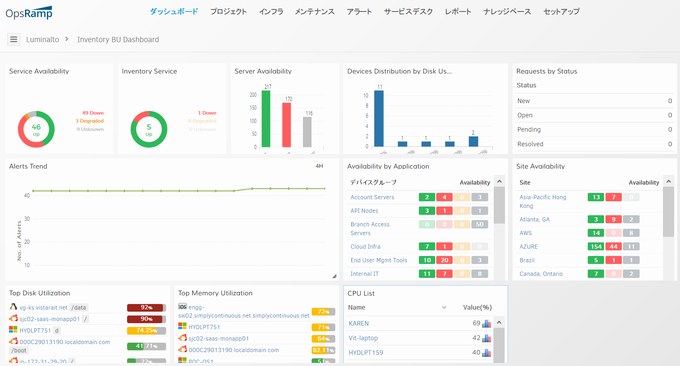Screen dimensions: 680x366
Task: Expand the Name column sort chevron in CPU List
Action: pos(444,307)
